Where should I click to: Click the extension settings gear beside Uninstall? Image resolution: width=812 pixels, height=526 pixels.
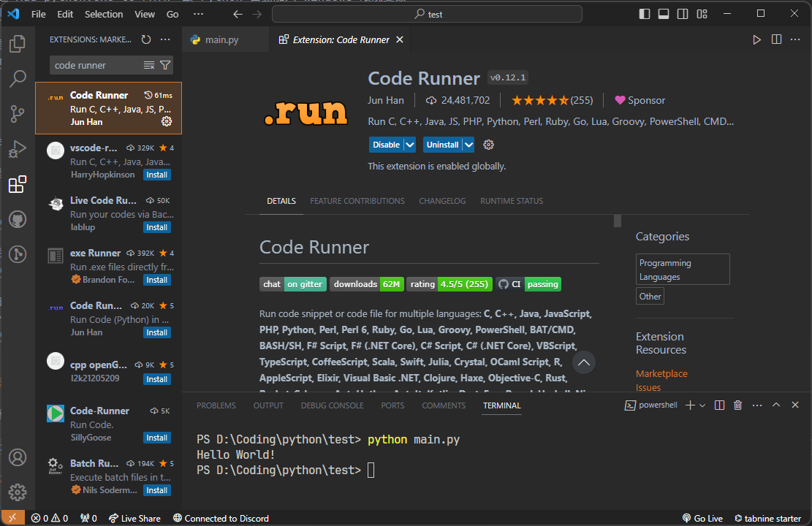pos(488,145)
